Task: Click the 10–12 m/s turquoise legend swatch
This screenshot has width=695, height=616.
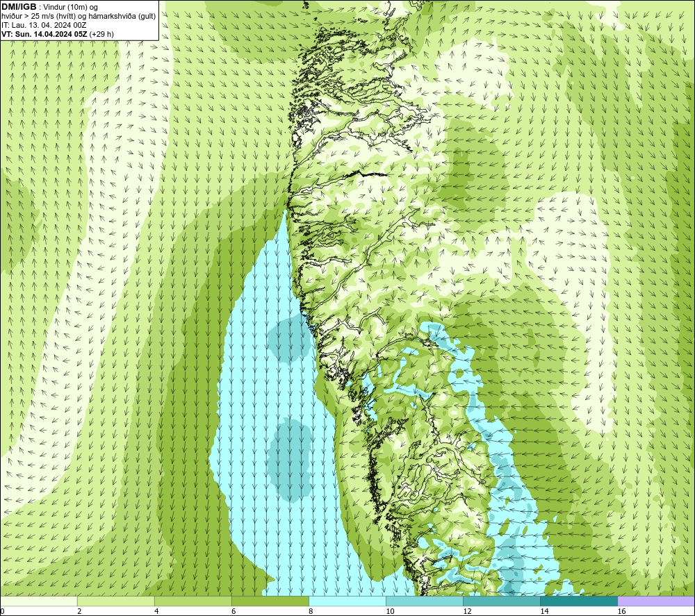Action: [x=425, y=601]
